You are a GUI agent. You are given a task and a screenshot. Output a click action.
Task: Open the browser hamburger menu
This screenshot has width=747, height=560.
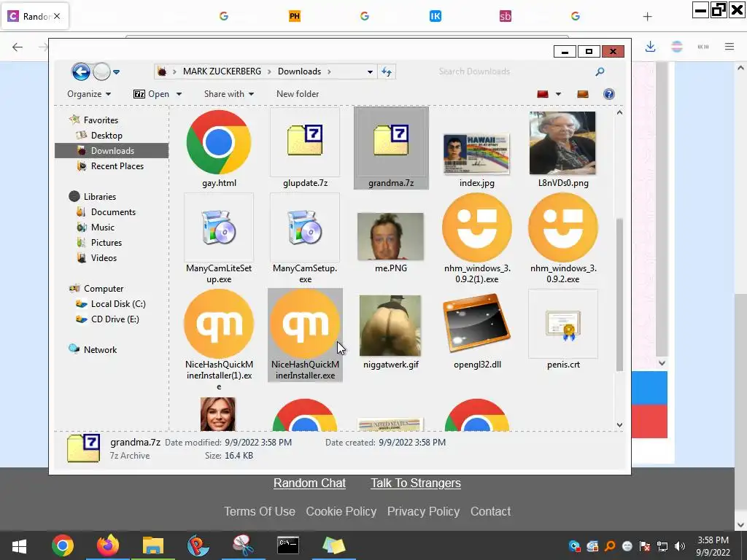tap(729, 47)
